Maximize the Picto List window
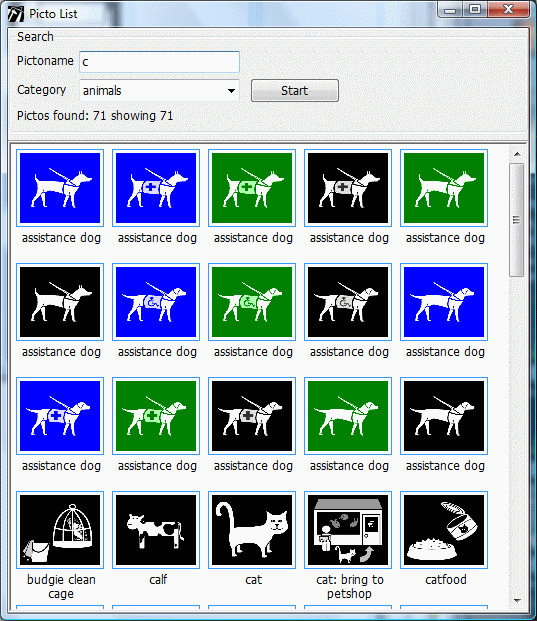Image resolution: width=537 pixels, height=621 pixels. (x=474, y=10)
